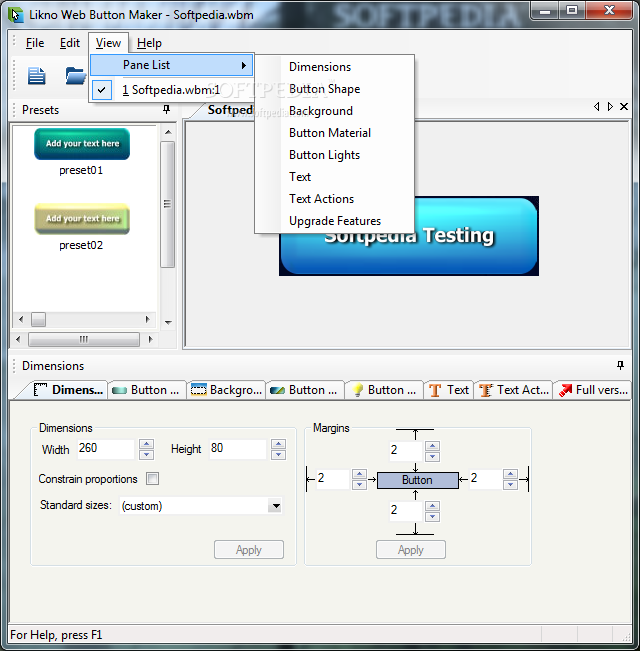The height and width of the screenshot is (651, 640).
Task: Switch to the Text Actions tab
Action: (x=514, y=390)
